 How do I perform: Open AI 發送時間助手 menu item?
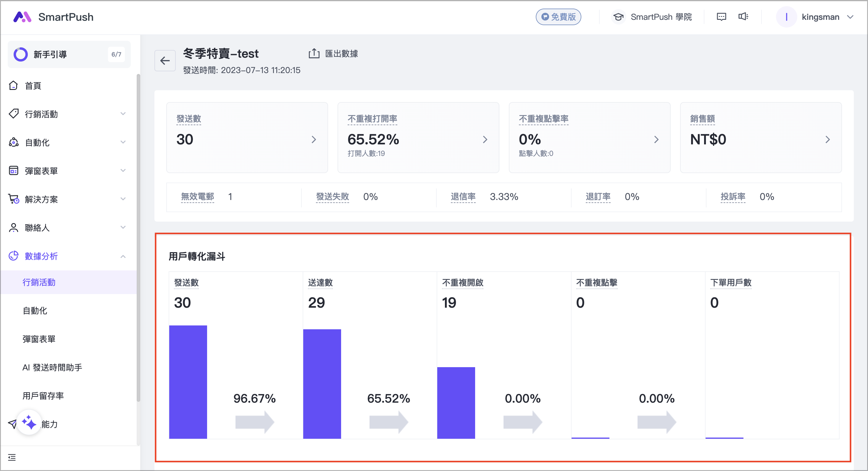(x=68, y=367)
